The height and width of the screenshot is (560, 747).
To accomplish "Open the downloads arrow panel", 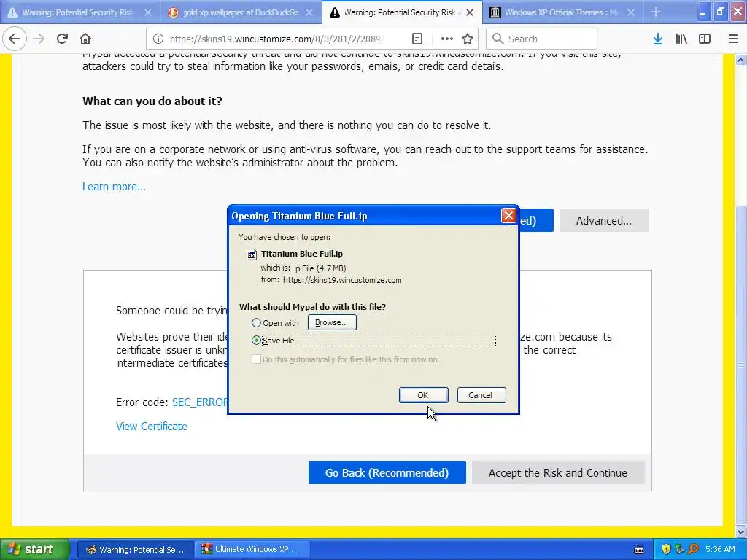I will 658,39.
